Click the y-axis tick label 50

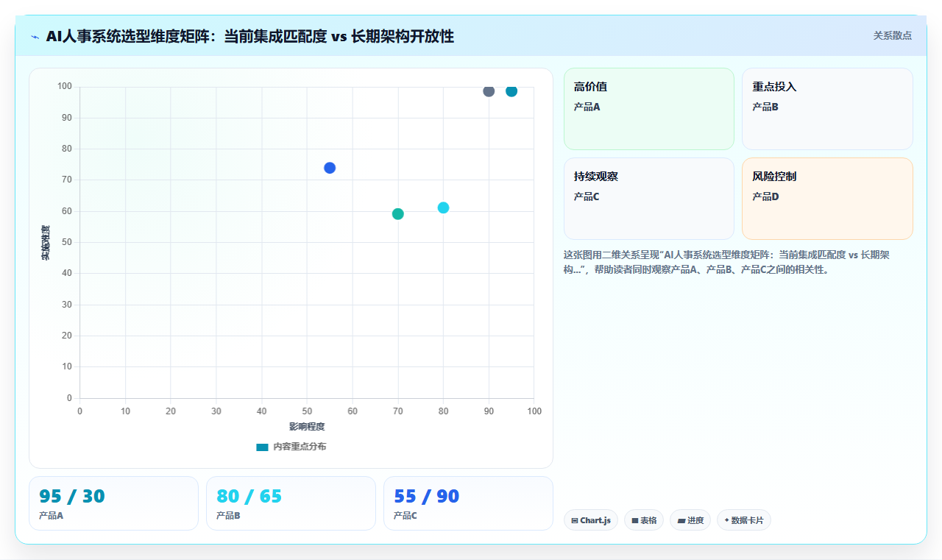pos(67,242)
